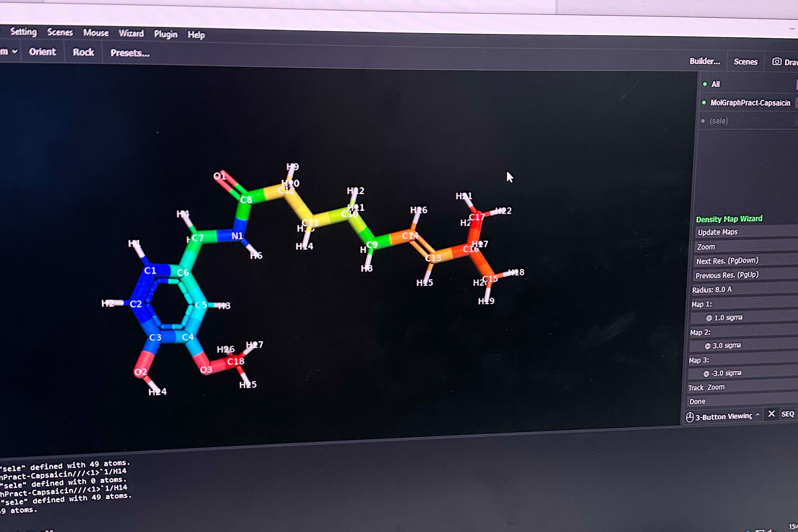Image resolution: width=798 pixels, height=532 pixels.
Task: Click the mouse mode icon beside 3-Button Viewing
Action: point(690,417)
